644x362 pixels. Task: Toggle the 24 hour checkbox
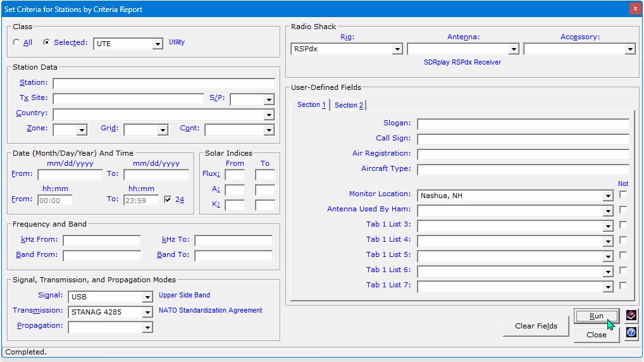coord(168,199)
